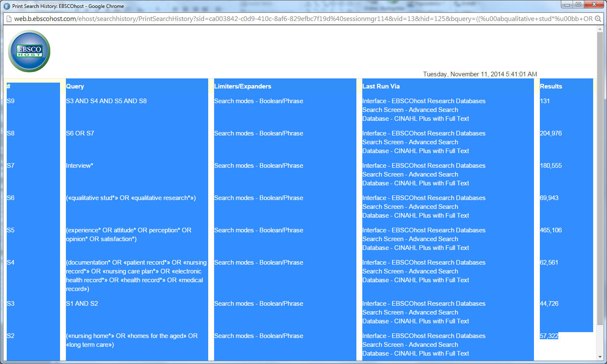Click the S2 row identifier
The image size is (607, 364).
(10, 336)
